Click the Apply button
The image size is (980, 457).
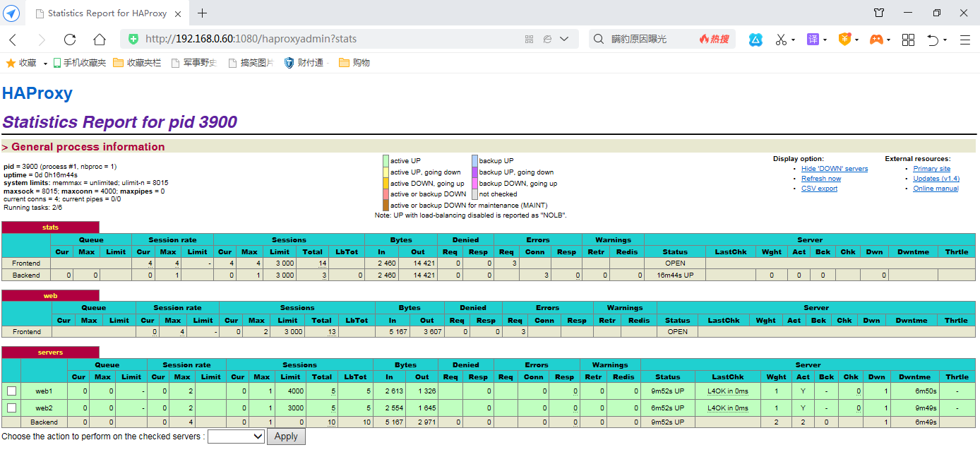[x=286, y=437]
